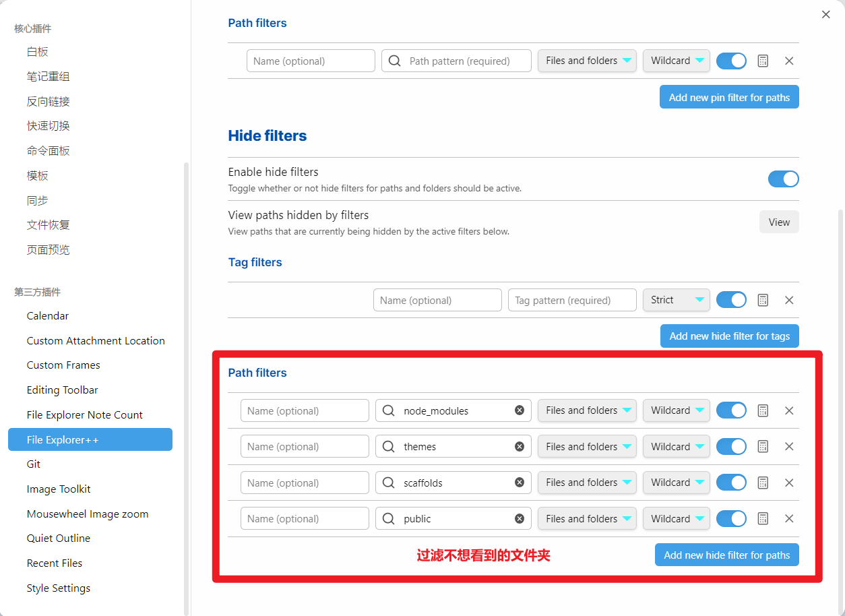Clear the themes path pattern field

coord(519,447)
